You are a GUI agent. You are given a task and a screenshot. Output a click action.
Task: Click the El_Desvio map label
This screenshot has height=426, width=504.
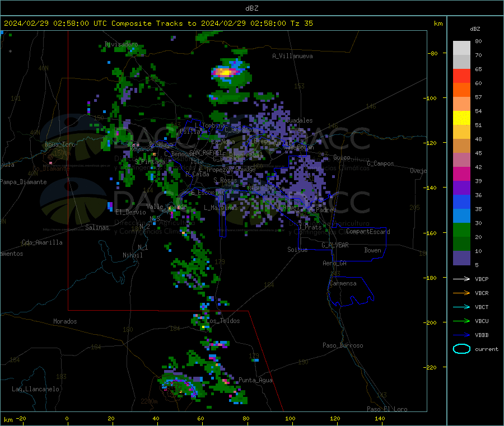(131, 212)
